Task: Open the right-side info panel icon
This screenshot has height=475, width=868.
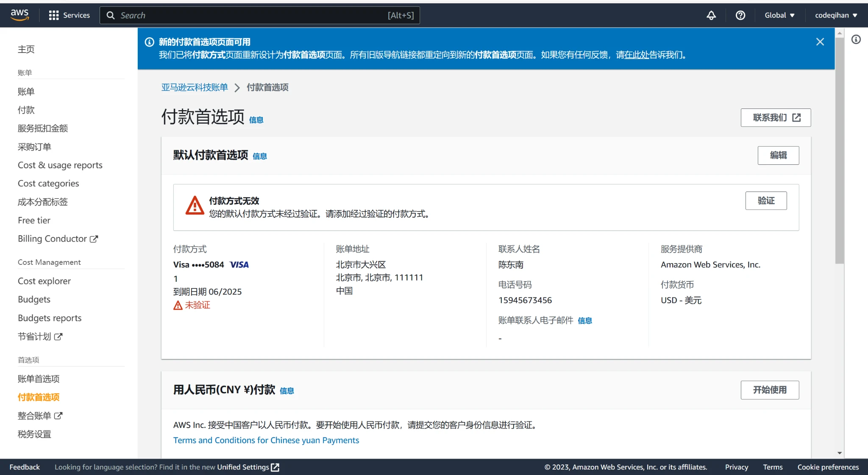Action: tap(856, 39)
